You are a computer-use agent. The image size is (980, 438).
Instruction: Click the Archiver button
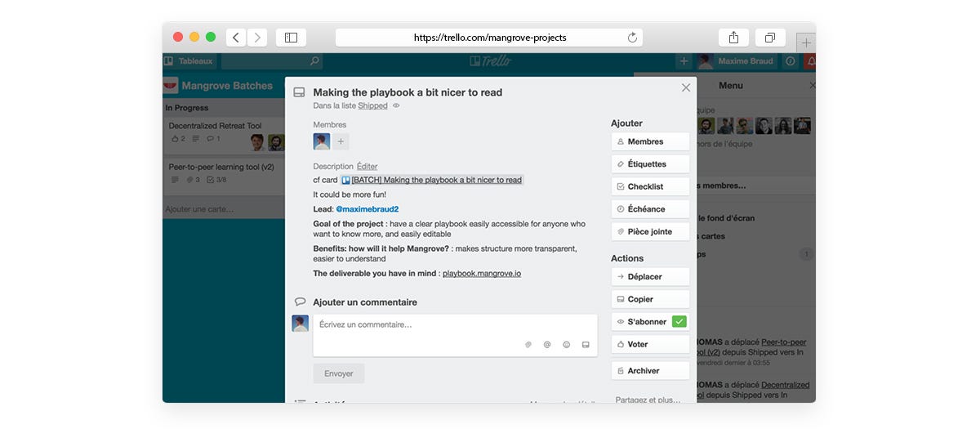pyautogui.click(x=650, y=371)
